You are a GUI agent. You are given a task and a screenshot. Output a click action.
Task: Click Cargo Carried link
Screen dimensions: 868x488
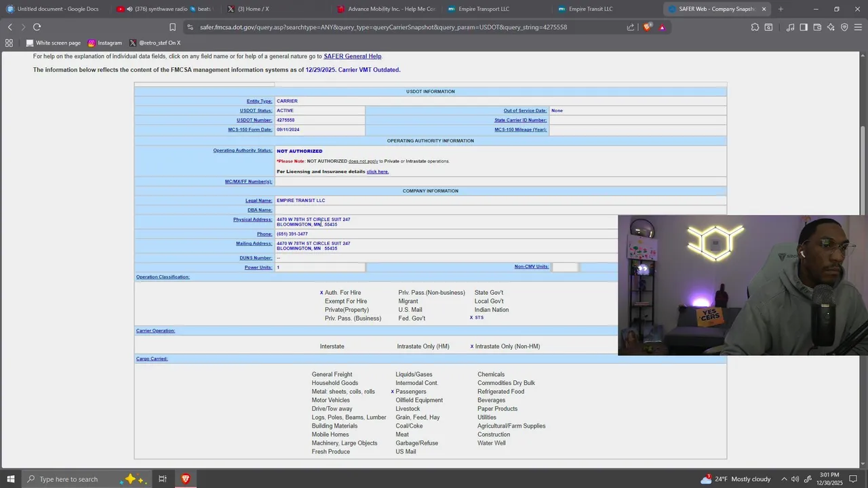152,359
